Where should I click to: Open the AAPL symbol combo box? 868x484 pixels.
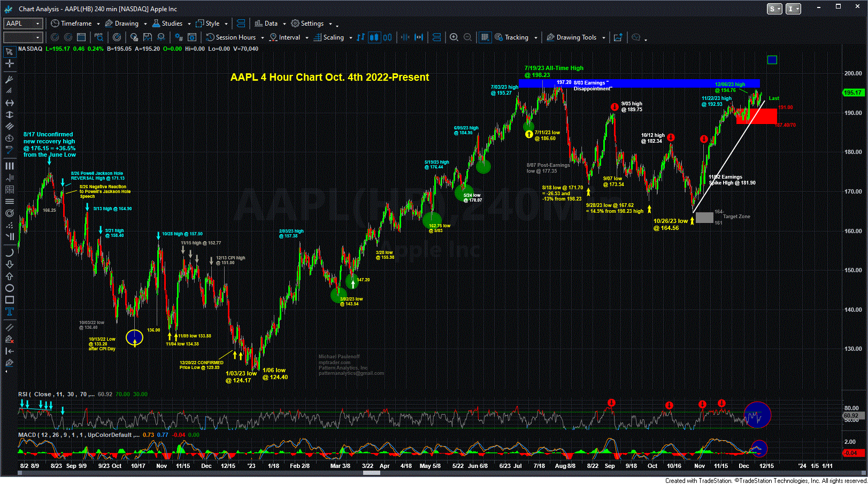tap(23, 24)
